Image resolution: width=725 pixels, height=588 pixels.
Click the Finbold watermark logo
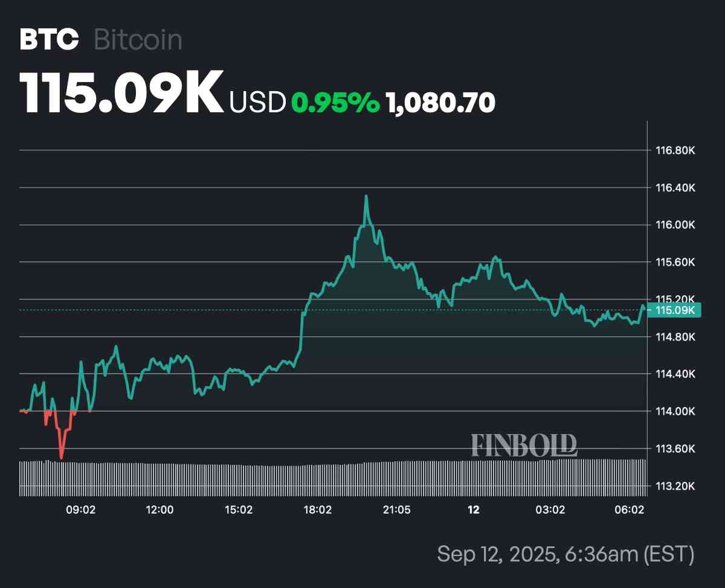pyautogui.click(x=524, y=445)
